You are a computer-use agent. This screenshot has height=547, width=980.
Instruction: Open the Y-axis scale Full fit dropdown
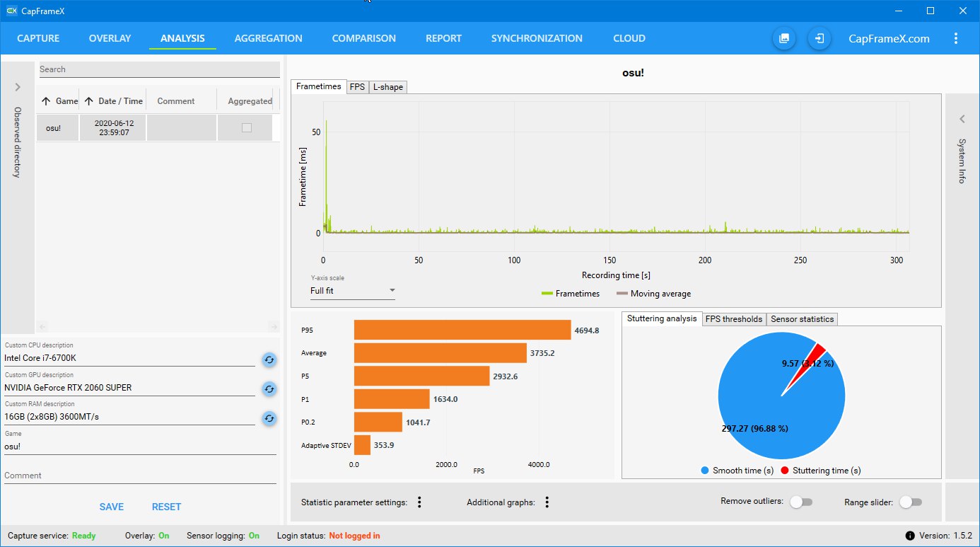353,291
